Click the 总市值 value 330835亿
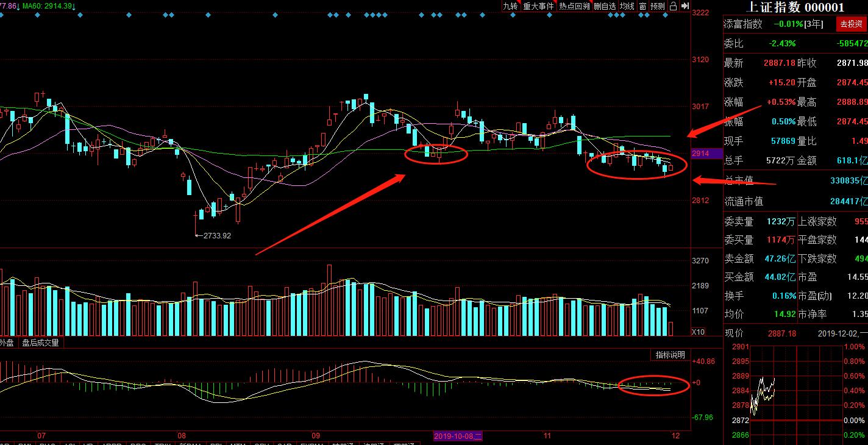 pos(848,180)
